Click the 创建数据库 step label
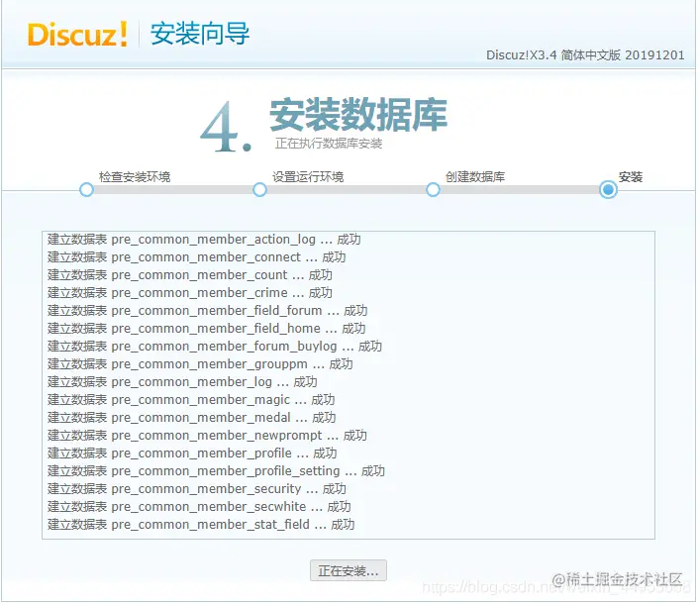Viewport: 700px width, 605px height. pos(477,177)
